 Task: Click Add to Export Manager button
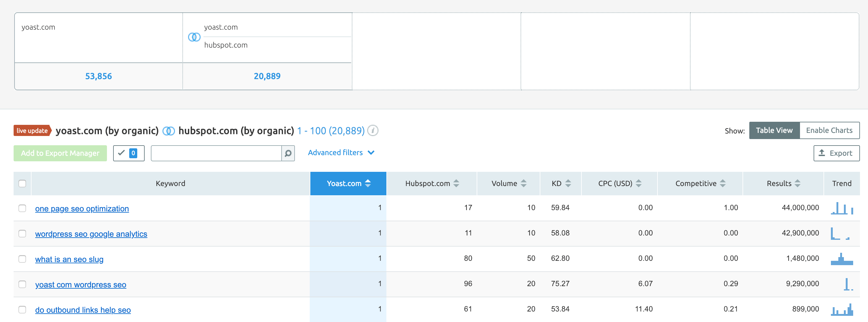click(60, 153)
